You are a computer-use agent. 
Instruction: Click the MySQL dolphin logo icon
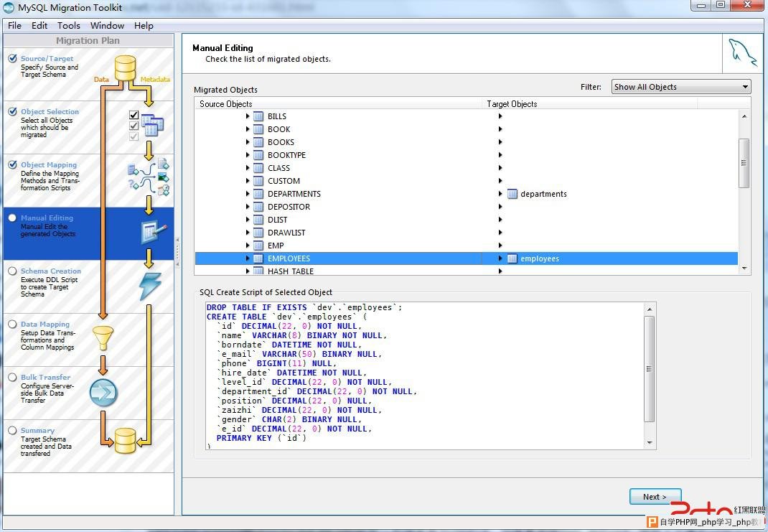(x=743, y=53)
